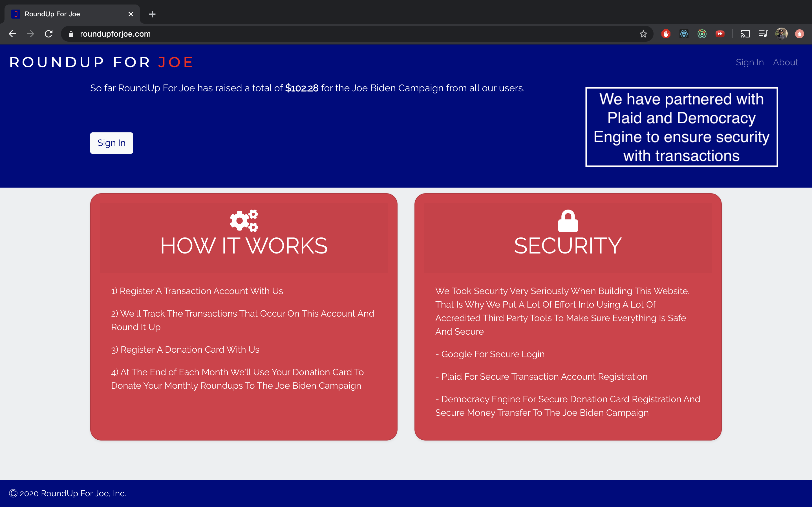
Task: Open the Chrome profile avatar
Action: (x=781, y=34)
